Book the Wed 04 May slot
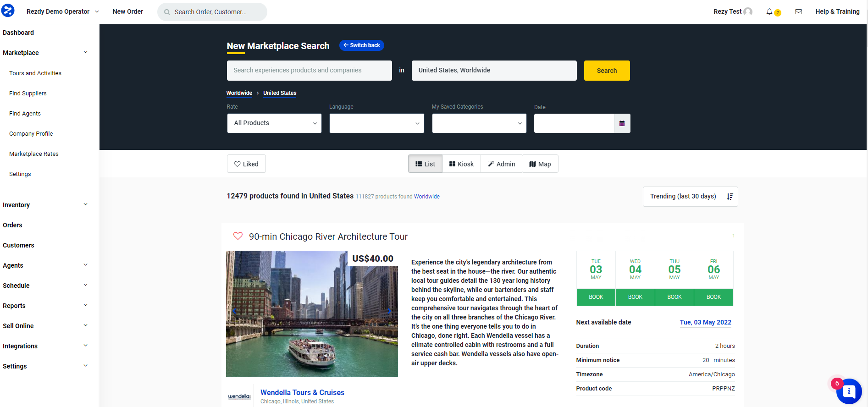This screenshot has height=407, width=868. click(635, 297)
